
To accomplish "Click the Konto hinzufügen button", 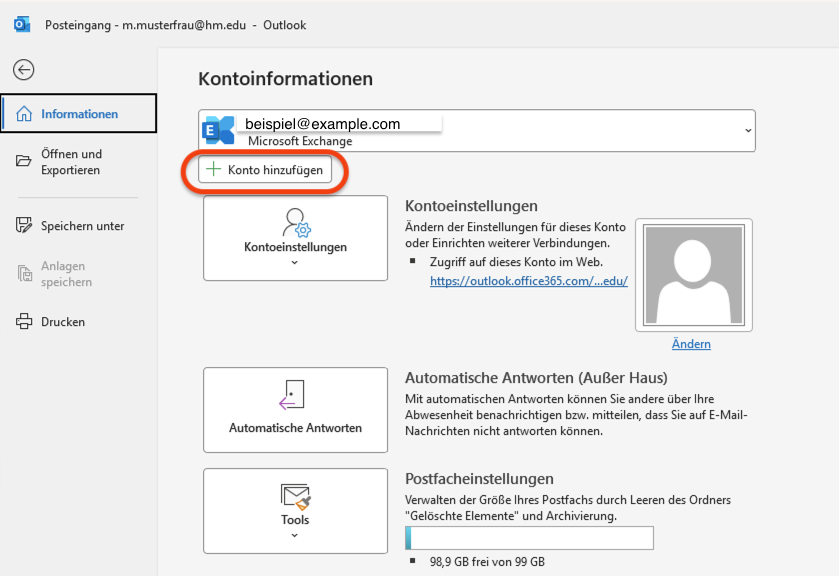I will tap(265, 170).
